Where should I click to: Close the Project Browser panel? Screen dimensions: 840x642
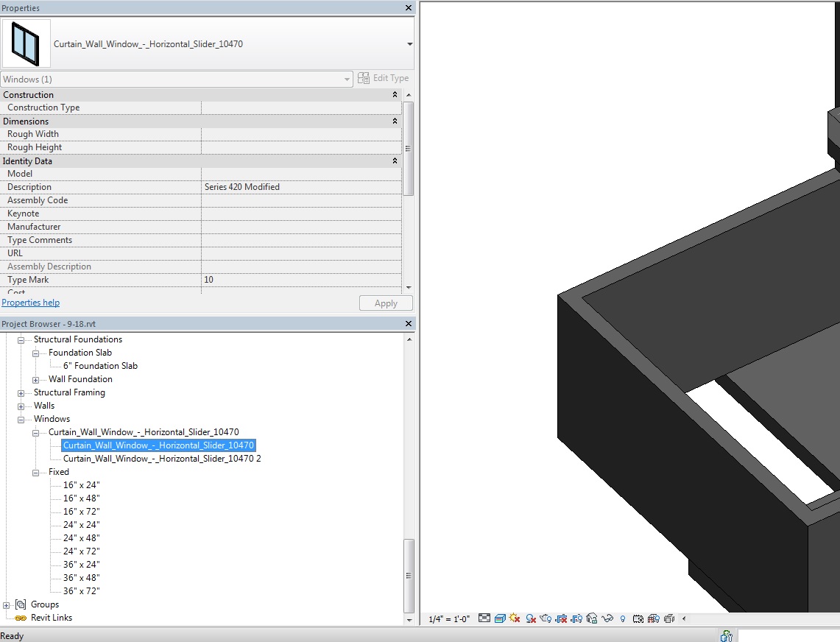(x=408, y=324)
